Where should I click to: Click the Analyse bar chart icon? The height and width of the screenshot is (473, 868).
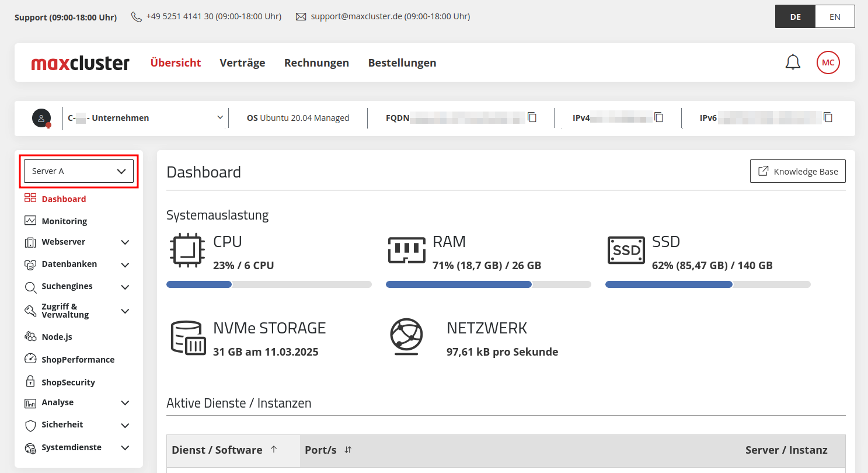(30, 403)
